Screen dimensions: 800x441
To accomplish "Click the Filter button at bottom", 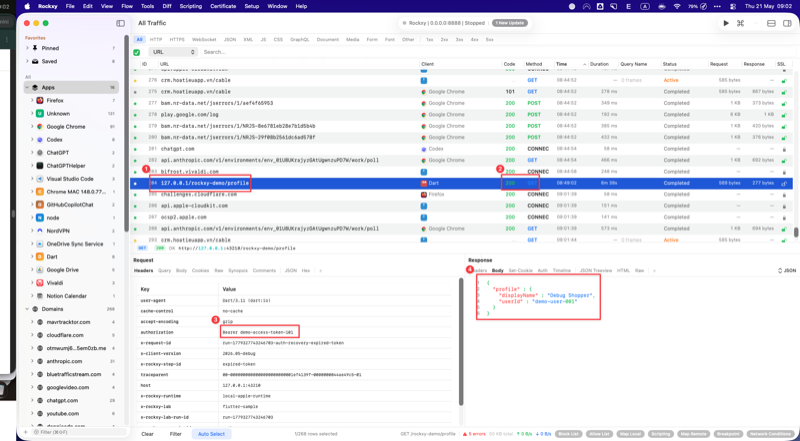I will click(x=176, y=434).
